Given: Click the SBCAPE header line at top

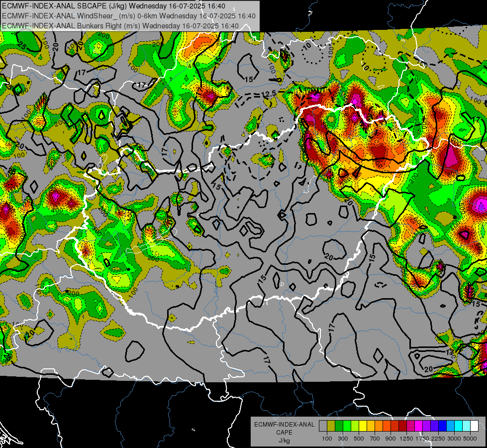Looking at the screenshot, I should click(114, 6).
